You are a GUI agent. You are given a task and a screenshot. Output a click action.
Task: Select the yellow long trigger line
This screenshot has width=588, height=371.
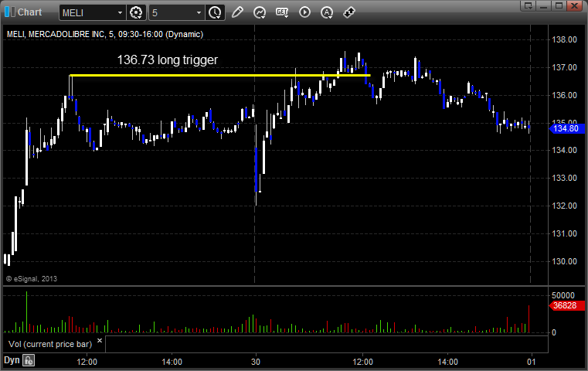point(220,76)
